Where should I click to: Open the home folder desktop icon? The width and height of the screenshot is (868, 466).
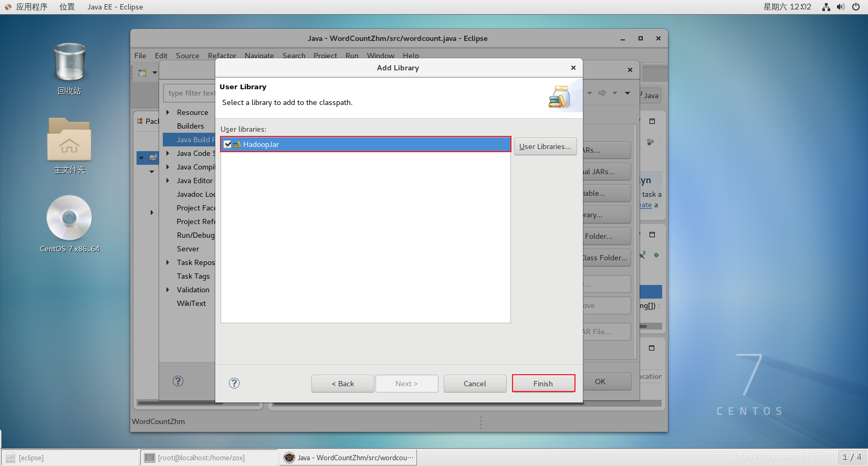(69, 139)
